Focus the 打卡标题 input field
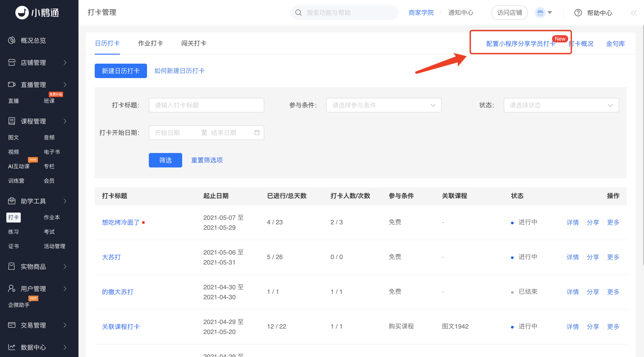Image resolution: width=644 pixels, height=357 pixels. (206, 105)
